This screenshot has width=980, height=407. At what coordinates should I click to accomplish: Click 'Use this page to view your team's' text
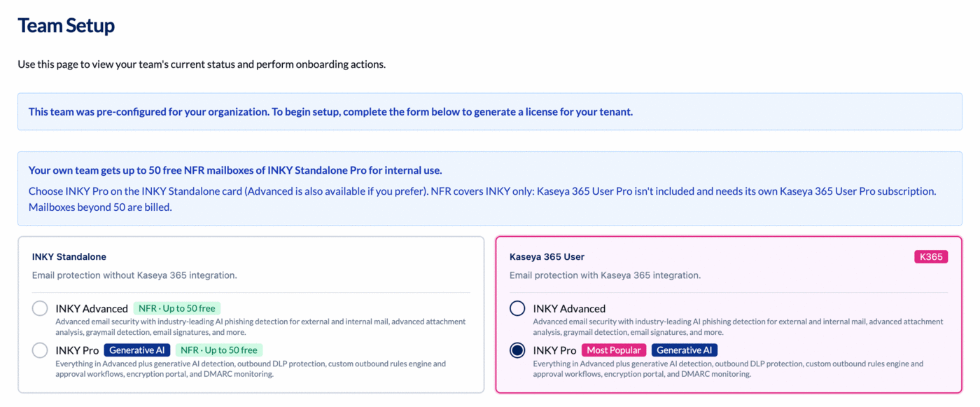202,64
